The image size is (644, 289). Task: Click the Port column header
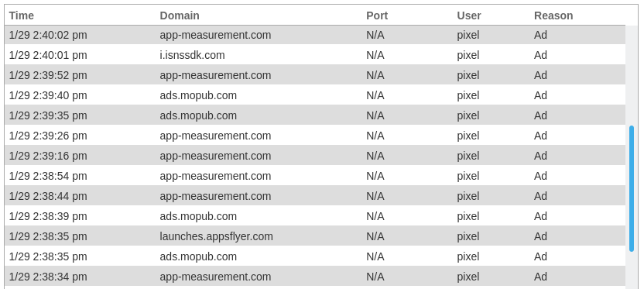[377, 15]
